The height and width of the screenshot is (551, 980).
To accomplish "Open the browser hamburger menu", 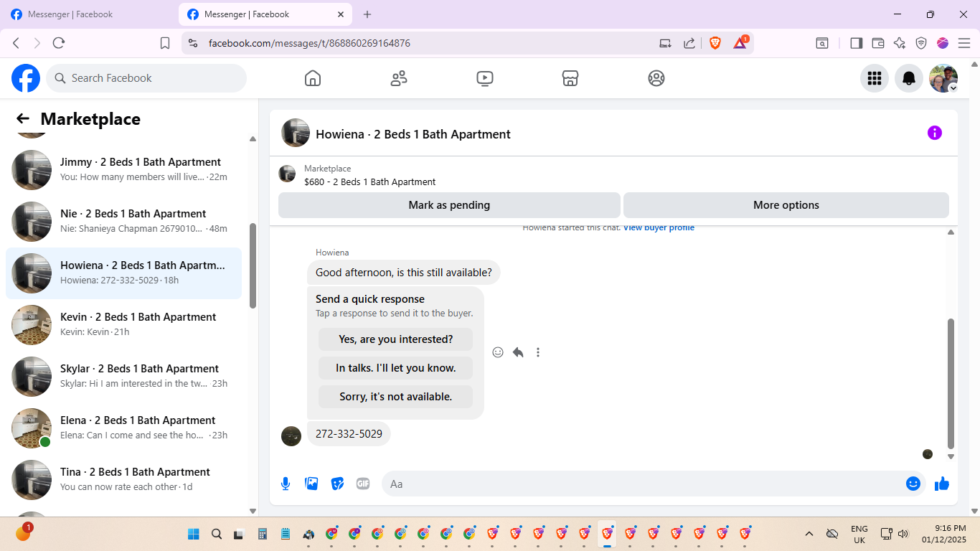I will coord(964,43).
